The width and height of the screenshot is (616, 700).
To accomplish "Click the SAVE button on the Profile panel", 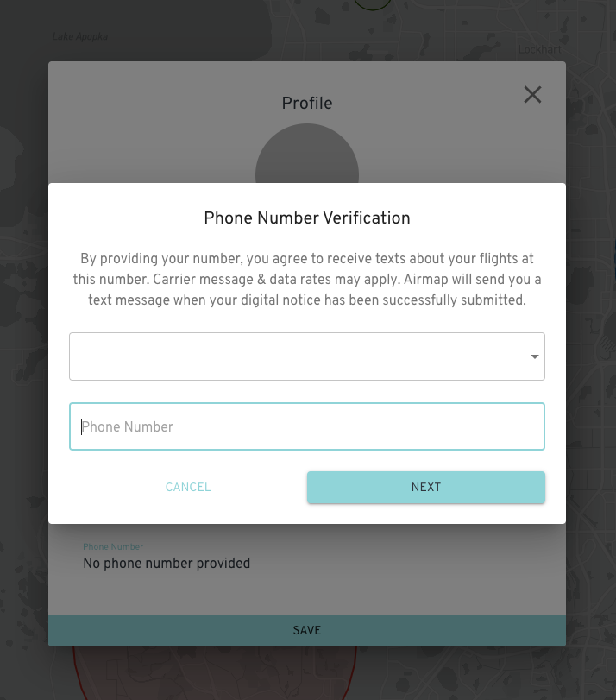I will [307, 630].
